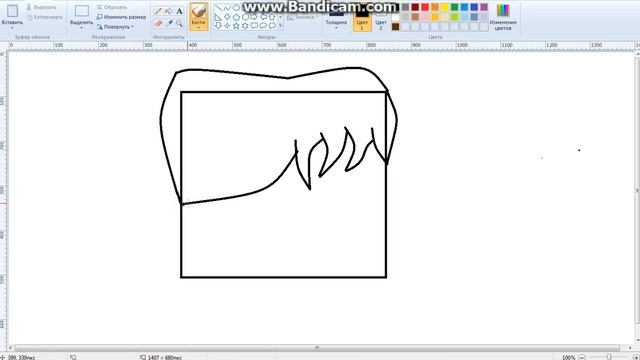Viewport: 640px width, 360px height.
Task: Choose the Six-point star shape
Action: [x=245, y=26]
